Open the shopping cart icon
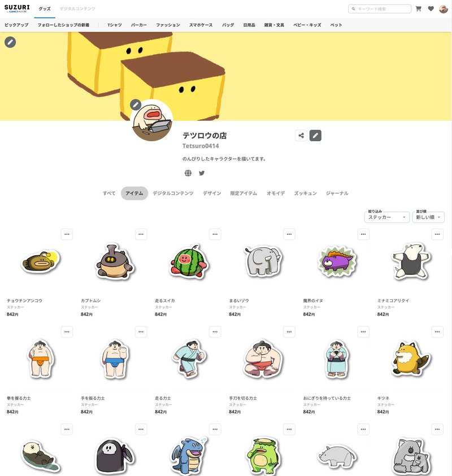The width and height of the screenshot is (452, 476). pos(418,9)
